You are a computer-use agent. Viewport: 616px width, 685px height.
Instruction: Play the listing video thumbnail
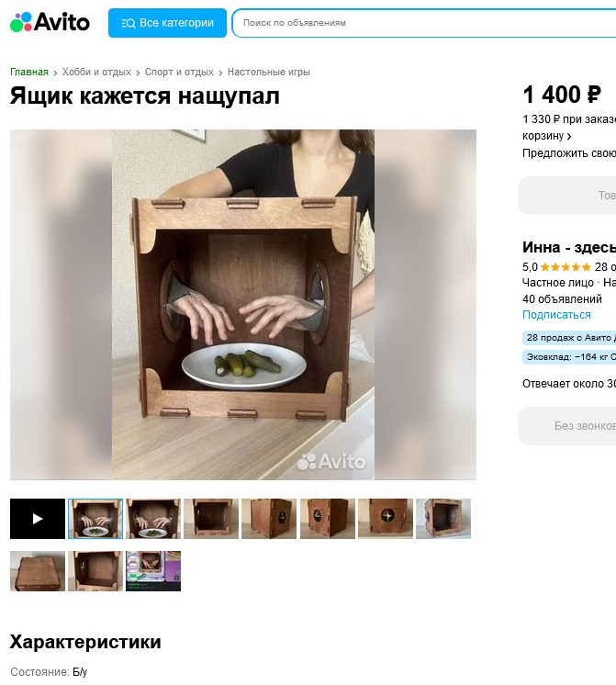point(38,519)
